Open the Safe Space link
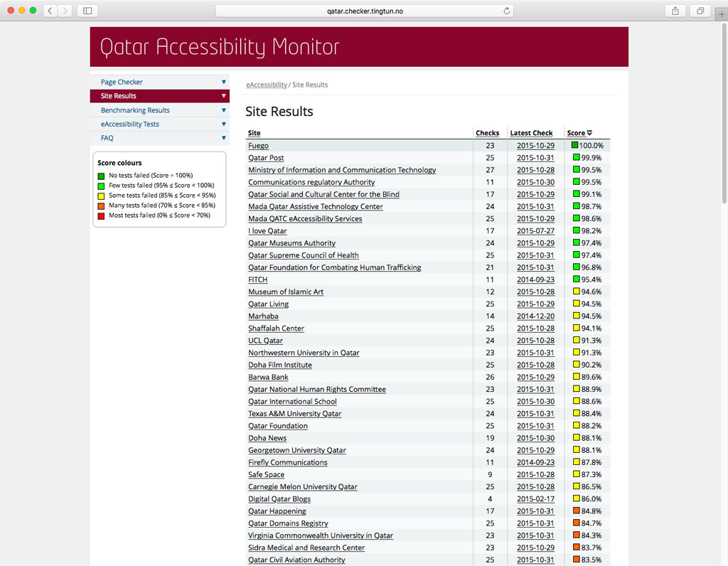 click(x=266, y=474)
